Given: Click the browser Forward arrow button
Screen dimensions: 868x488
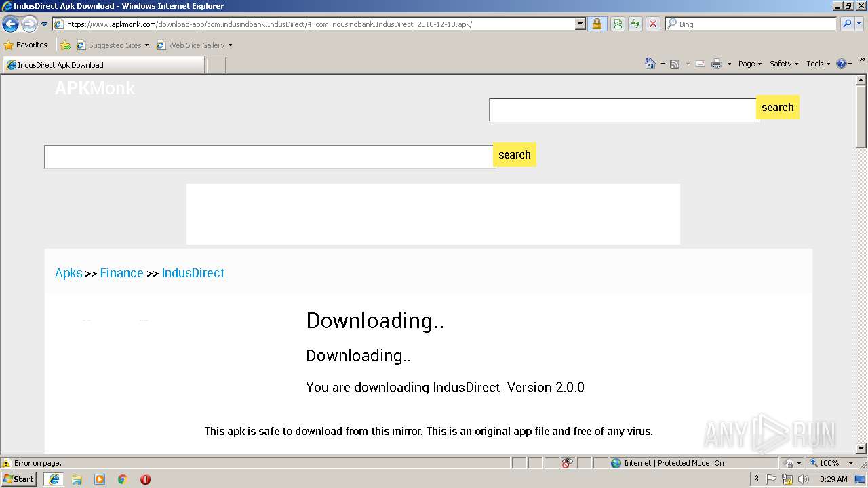Looking at the screenshot, I should click(29, 24).
